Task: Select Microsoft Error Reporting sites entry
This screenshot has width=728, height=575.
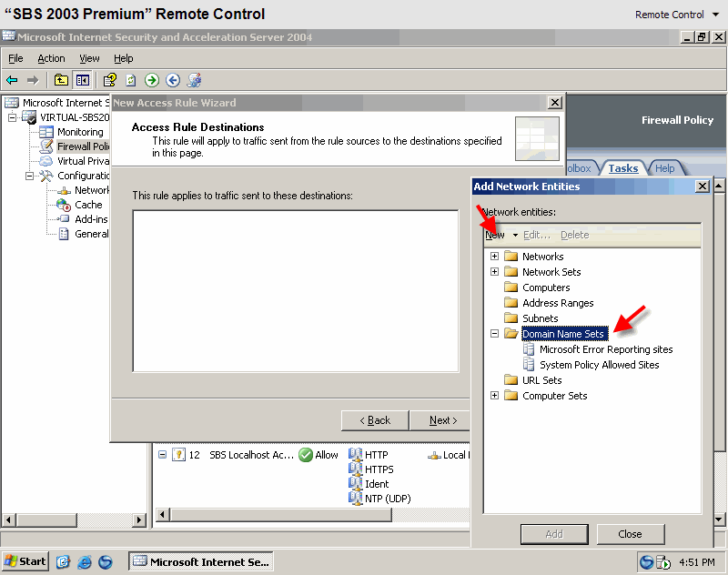Action: click(606, 349)
